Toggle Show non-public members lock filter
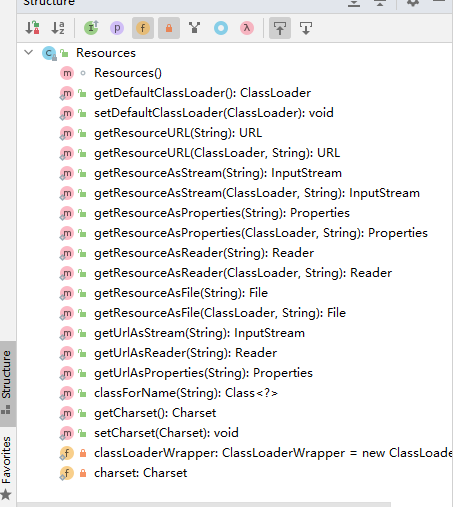453x507 pixels. click(x=169, y=28)
